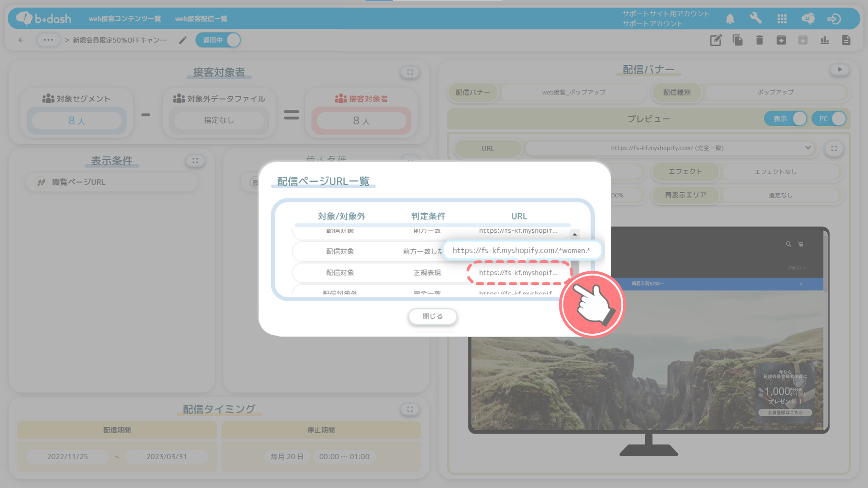Open the apps grid icon
868x488 pixels.
[x=782, y=18]
